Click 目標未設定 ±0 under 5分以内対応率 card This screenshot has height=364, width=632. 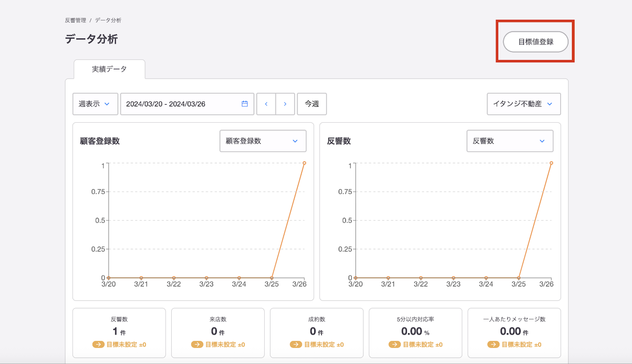pyautogui.click(x=423, y=345)
